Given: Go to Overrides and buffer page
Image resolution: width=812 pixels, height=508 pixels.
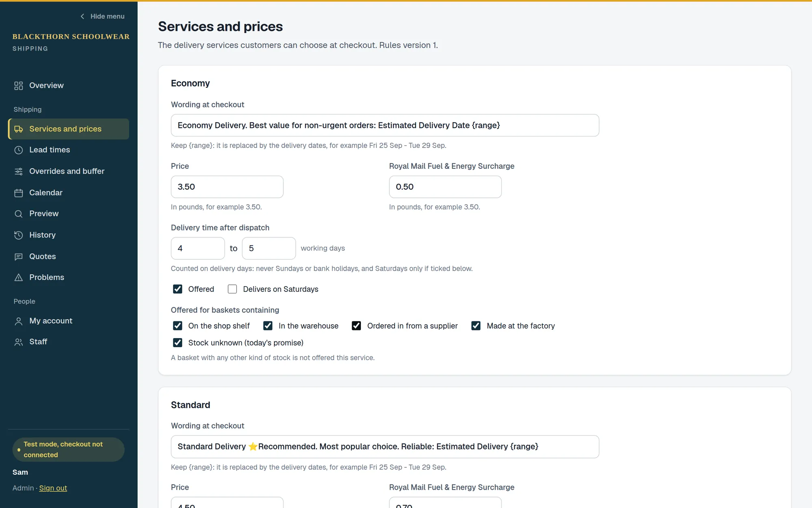Looking at the screenshot, I should point(69,171).
